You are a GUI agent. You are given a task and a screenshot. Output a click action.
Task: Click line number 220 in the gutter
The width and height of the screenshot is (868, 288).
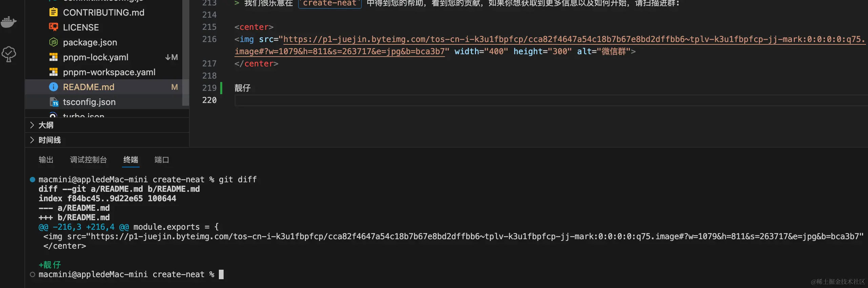coord(209,100)
